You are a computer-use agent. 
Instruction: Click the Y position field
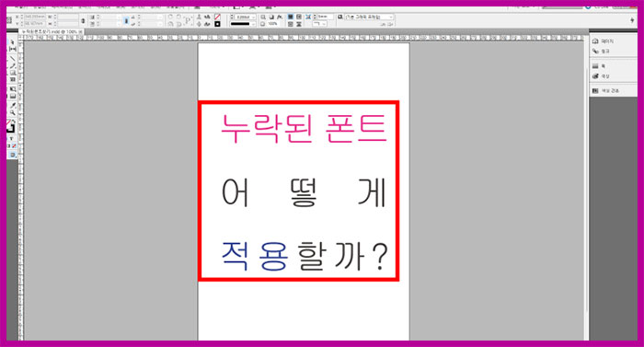35,23
